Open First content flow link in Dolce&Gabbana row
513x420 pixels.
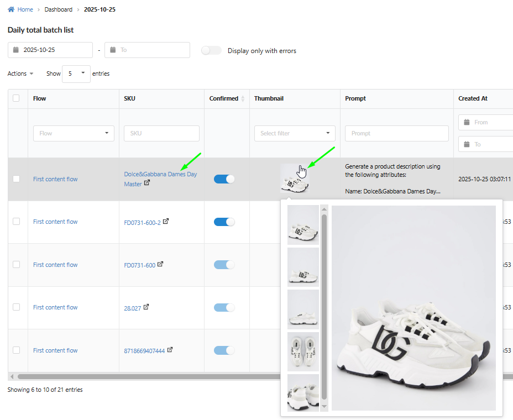click(x=55, y=179)
